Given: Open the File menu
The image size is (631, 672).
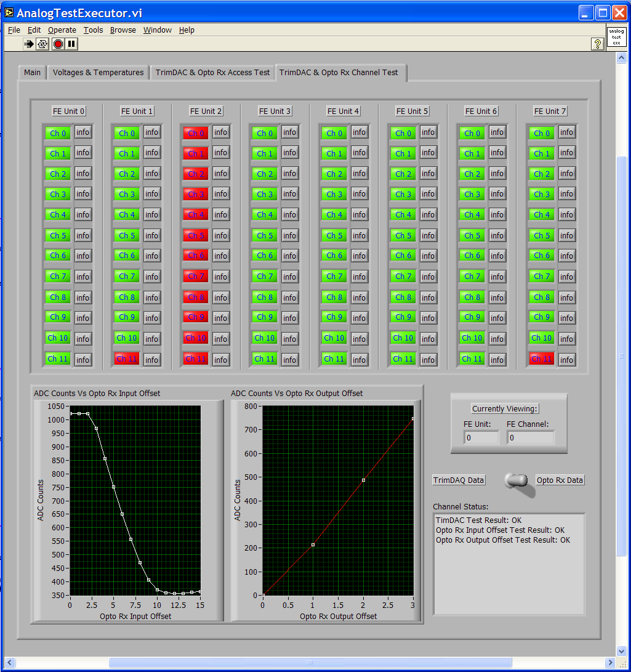Looking at the screenshot, I should (x=14, y=30).
